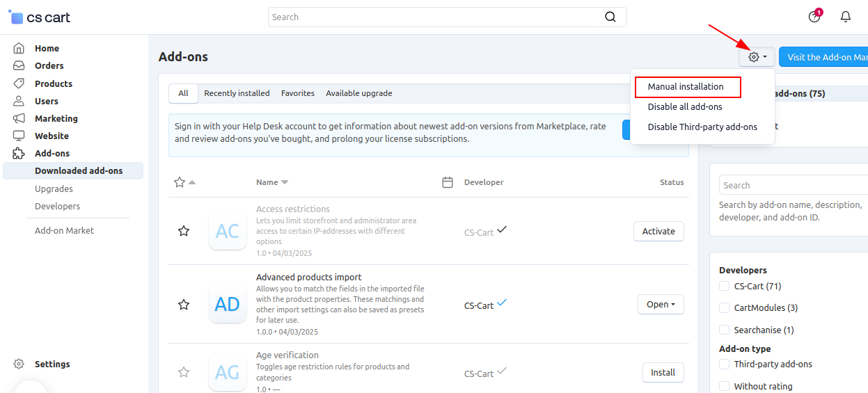Image resolution: width=868 pixels, height=393 pixels.
Task: Favorite the Access restrictions add-on star
Action: pos(184,231)
